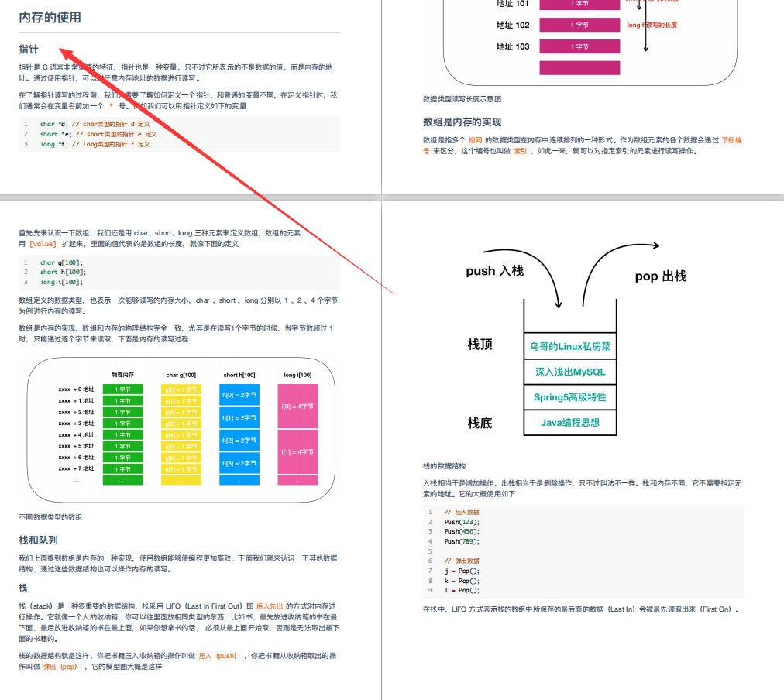Select the code comment '// 压入数据'
Image resolution: width=784 pixels, height=700 pixels.
click(462, 512)
